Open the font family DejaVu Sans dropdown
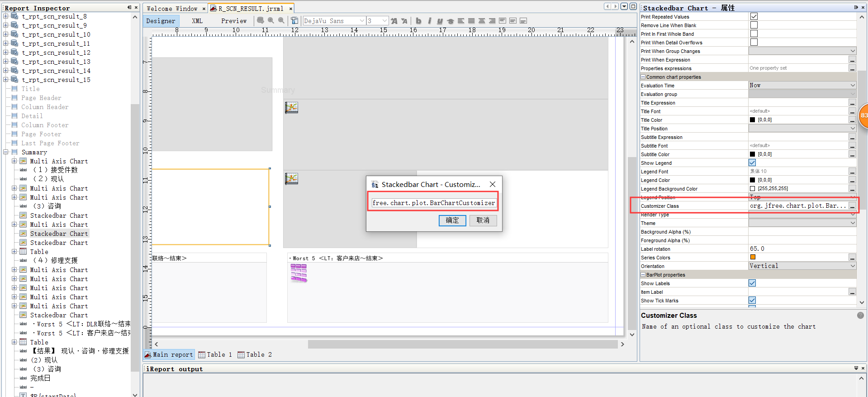 click(362, 21)
